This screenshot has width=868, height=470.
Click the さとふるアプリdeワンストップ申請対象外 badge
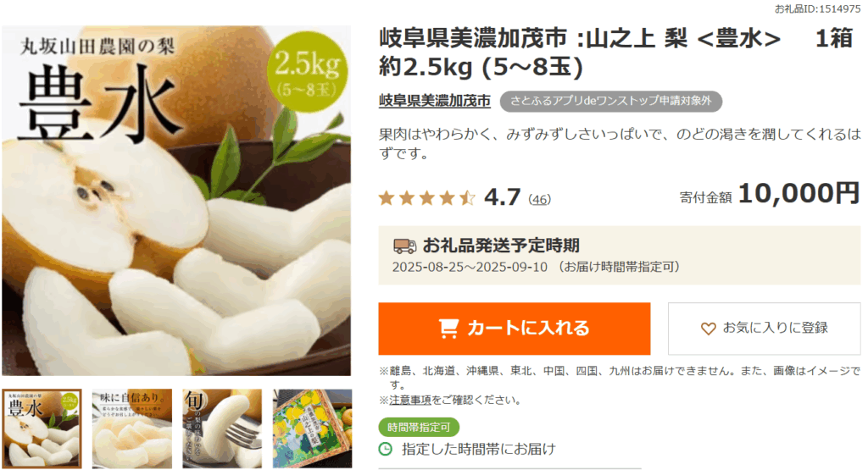(611, 101)
